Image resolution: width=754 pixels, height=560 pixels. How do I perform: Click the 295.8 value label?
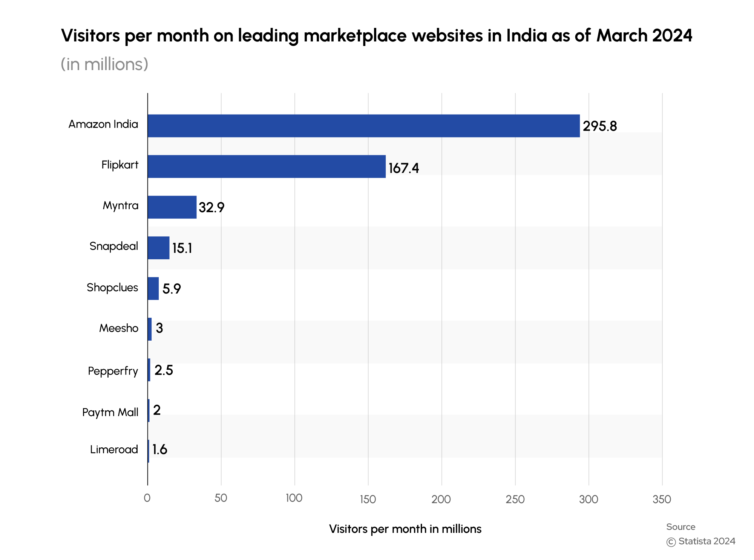(x=599, y=126)
